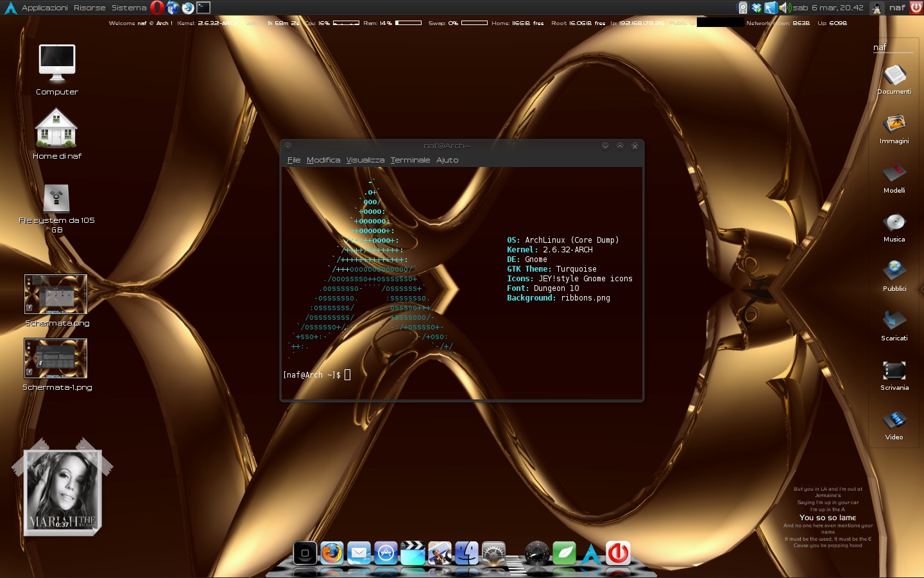Open terminal launcher in top panel
Screen dimensions: 924x578
coord(203,8)
